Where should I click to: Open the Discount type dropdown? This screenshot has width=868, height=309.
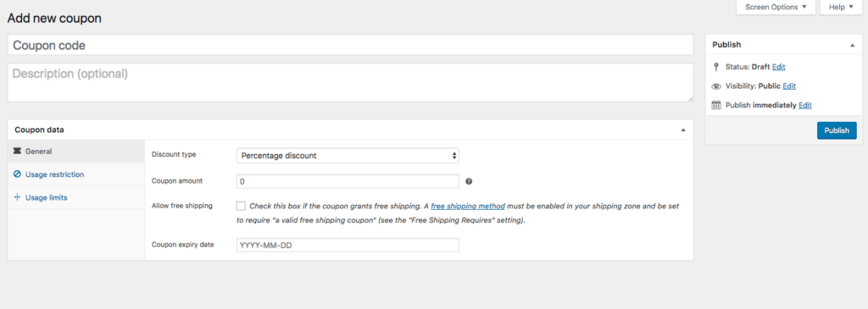pyautogui.click(x=348, y=155)
